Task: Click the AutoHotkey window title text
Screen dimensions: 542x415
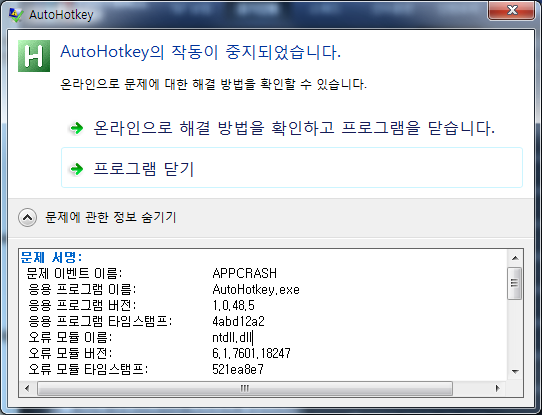Action: (x=61, y=15)
